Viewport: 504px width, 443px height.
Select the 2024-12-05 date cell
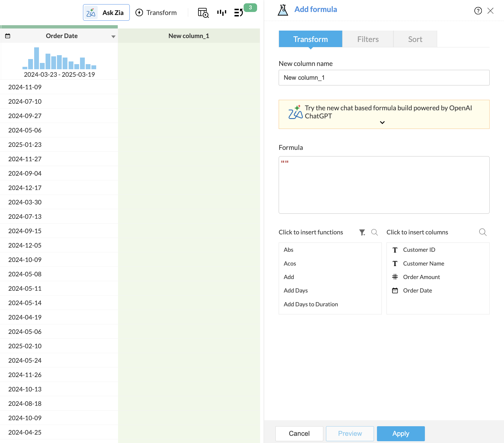pos(59,245)
